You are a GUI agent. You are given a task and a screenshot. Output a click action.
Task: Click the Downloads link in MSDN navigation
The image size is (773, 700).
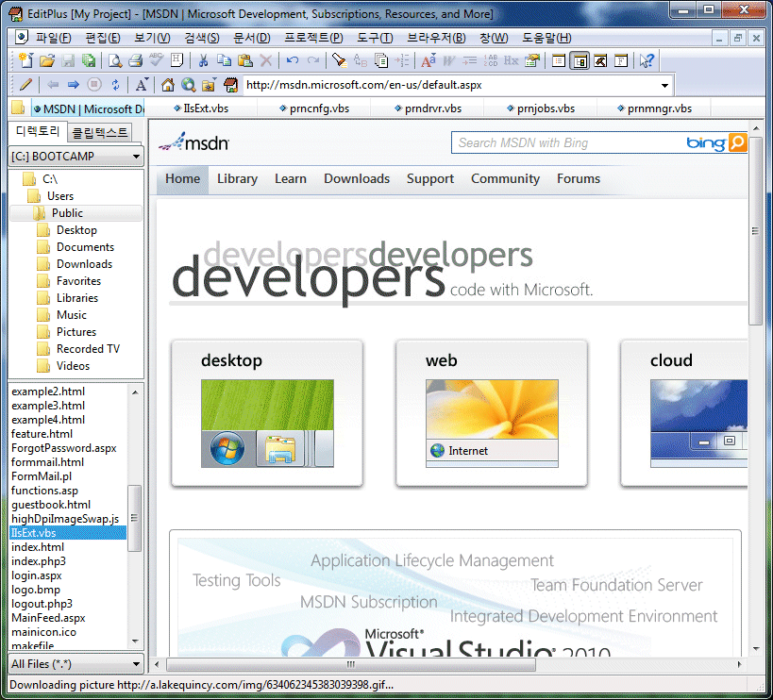(x=357, y=178)
